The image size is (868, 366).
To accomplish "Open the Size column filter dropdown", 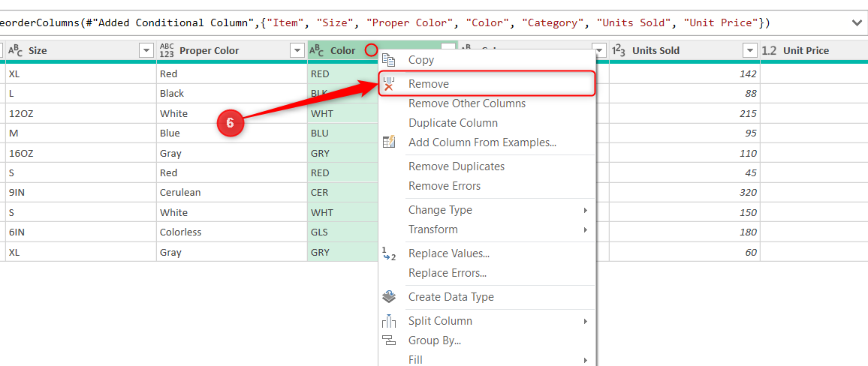I will coord(146,50).
